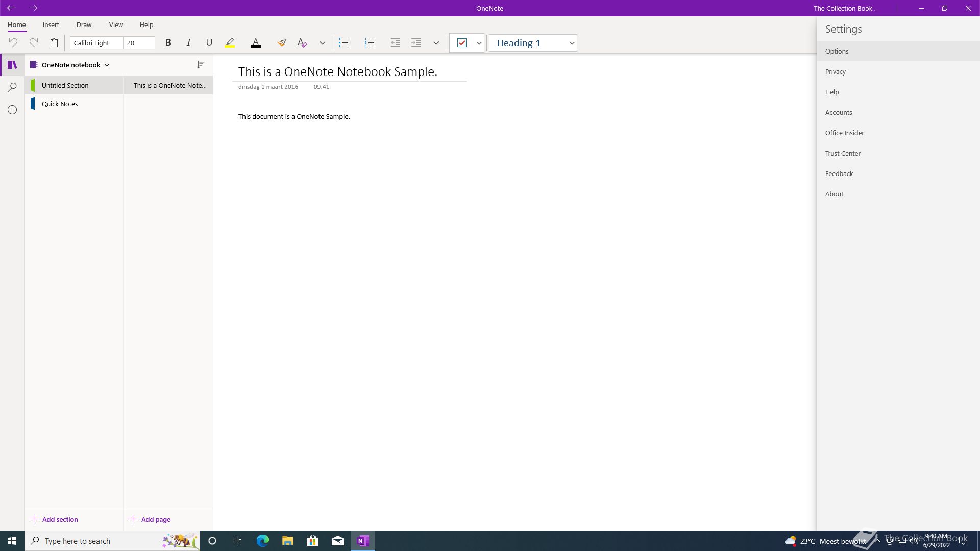This screenshot has width=980, height=551.
Task: Click The Collection Book account name
Action: pyautogui.click(x=844, y=8)
